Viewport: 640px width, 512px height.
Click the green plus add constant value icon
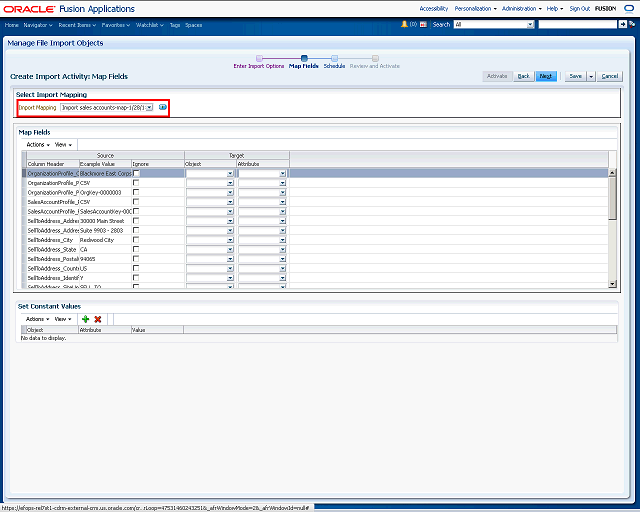(x=86, y=318)
